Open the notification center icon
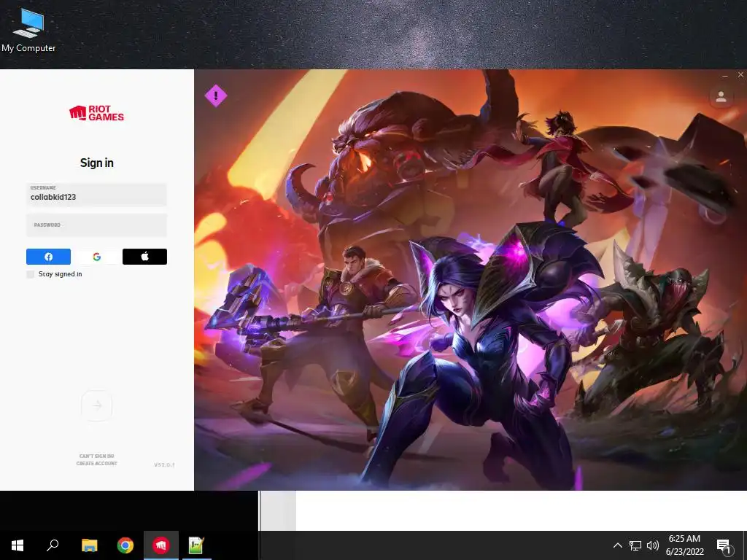Viewport: 747px width, 560px height. (724, 546)
